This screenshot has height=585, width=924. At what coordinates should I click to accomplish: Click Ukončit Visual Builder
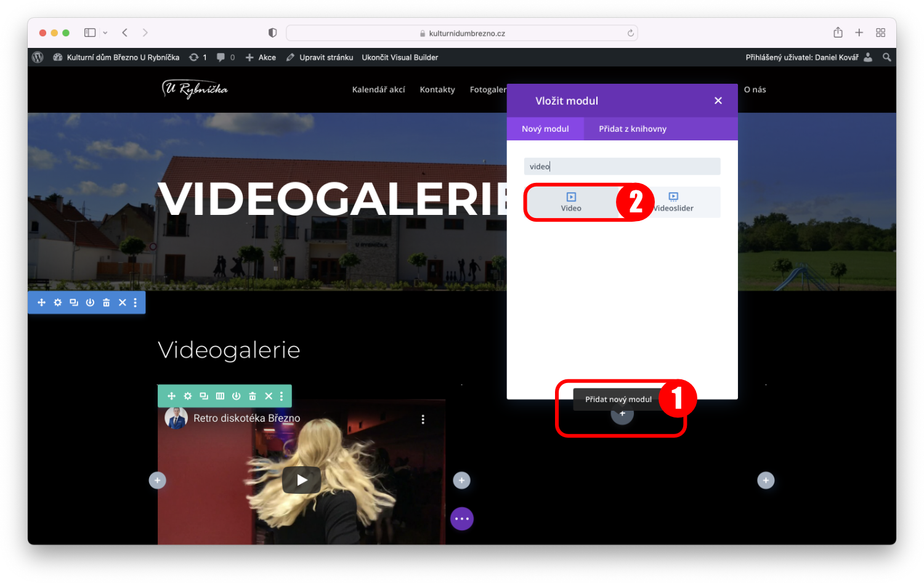coord(400,57)
